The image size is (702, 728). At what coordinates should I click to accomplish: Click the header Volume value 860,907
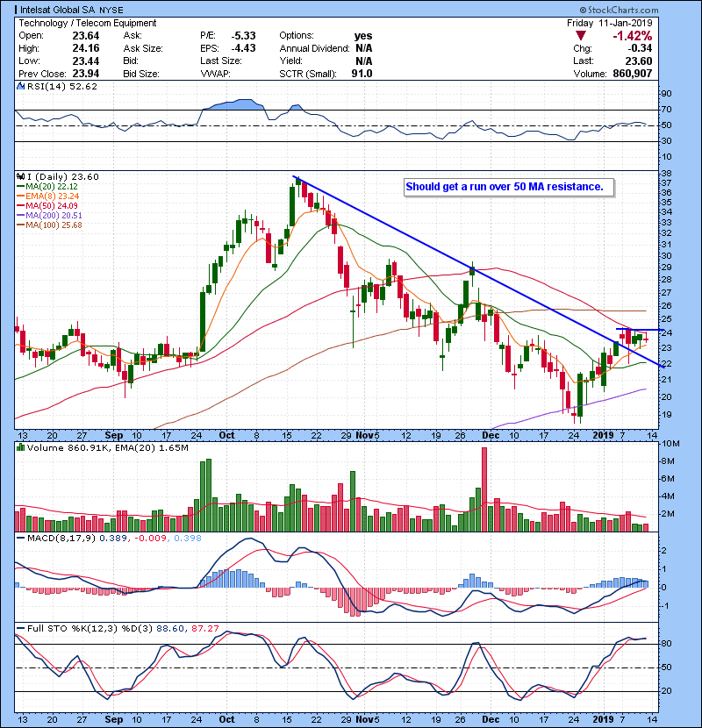click(633, 74)
